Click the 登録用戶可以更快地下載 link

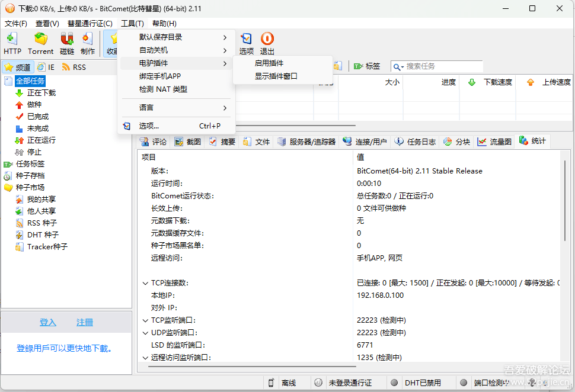(64, 348)
